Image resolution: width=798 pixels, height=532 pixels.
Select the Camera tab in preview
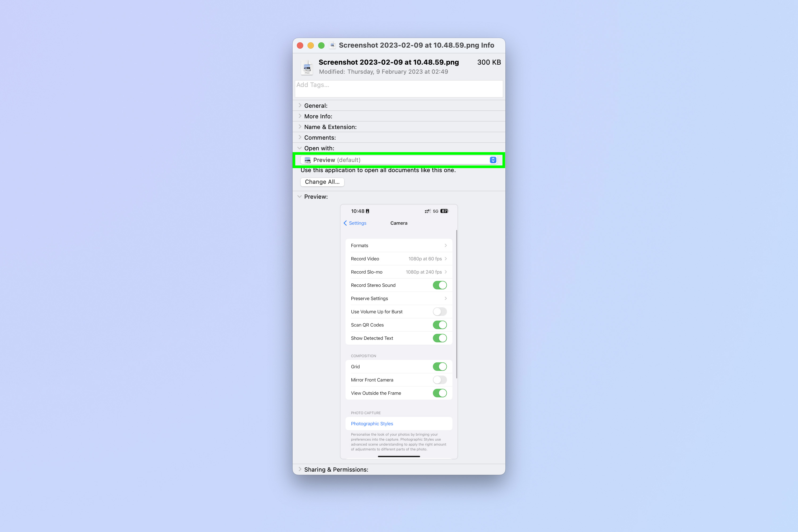398,223
